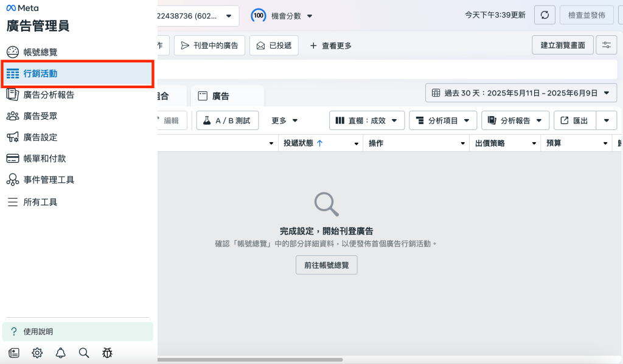Image resolution: width=623 pixels, height=364 pixels.
Task: Click the 建立瀏覽畫面 button
Action: [562, 45]
